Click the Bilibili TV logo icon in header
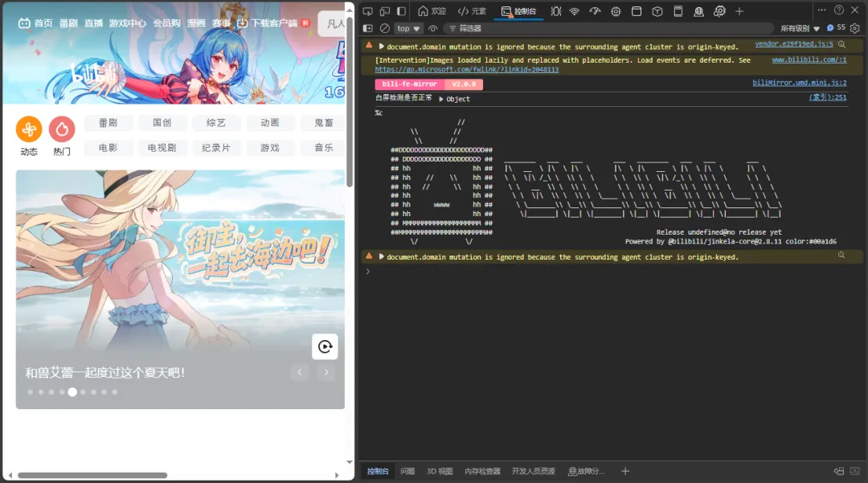Viewport: 868px width, 483px height. [x=24, y=23]
